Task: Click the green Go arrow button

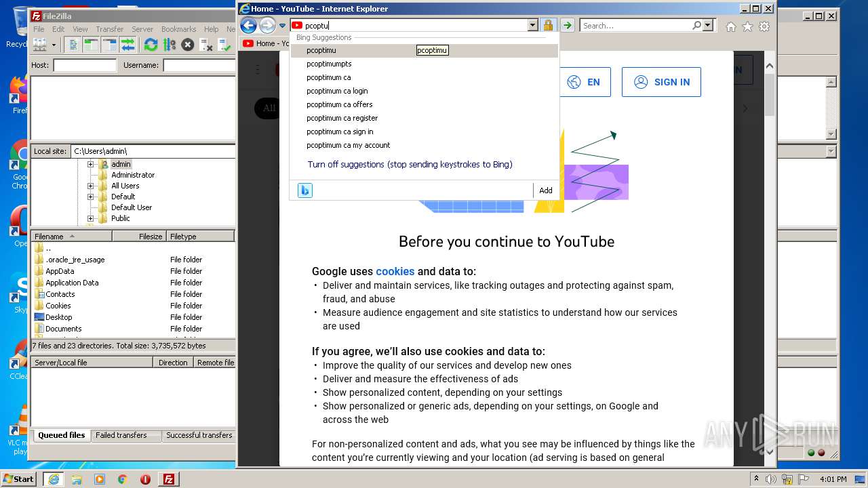Action: point(568,25)
